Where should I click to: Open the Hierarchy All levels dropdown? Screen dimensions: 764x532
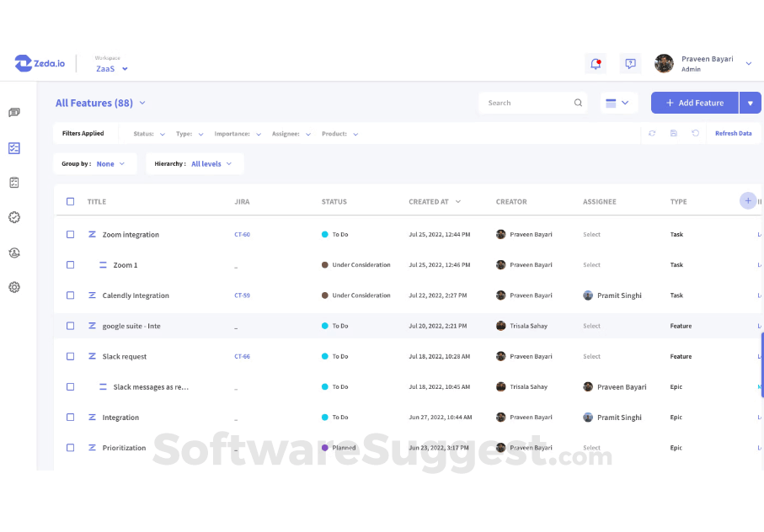(x=209, y=163)
